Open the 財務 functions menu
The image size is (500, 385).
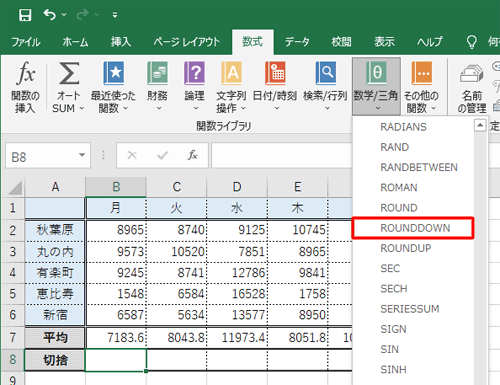coord(158,87)
